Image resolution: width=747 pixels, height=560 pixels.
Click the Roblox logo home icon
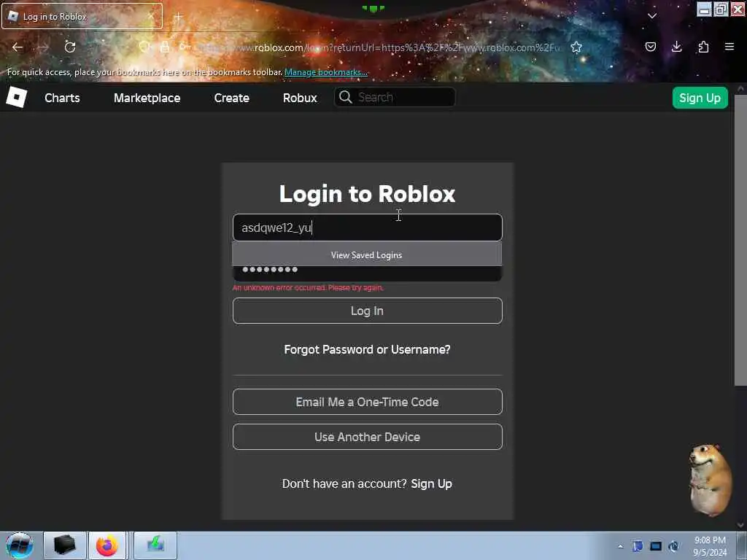click(x=16, y=97)
